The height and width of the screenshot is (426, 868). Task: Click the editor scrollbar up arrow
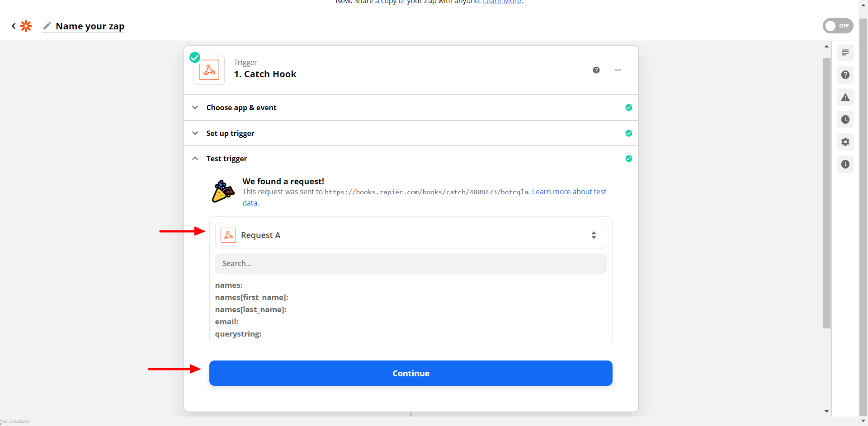pos(827,47)
